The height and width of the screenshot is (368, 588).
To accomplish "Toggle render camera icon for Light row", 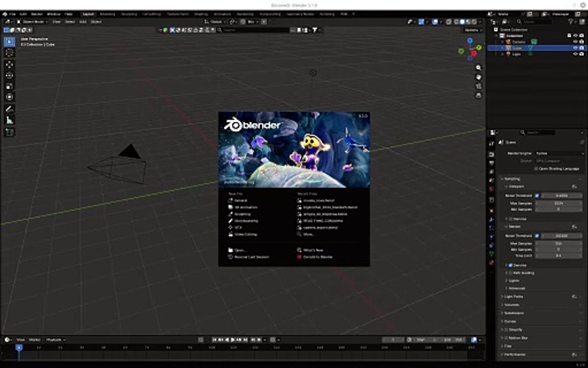I will pos(581,54).
